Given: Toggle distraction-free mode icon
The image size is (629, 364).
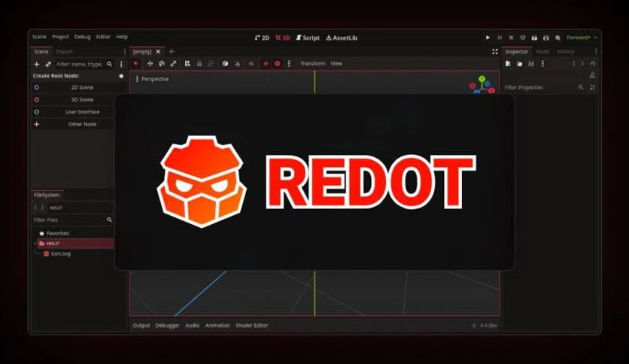Looking at the screenshot, I should point(495,52).
